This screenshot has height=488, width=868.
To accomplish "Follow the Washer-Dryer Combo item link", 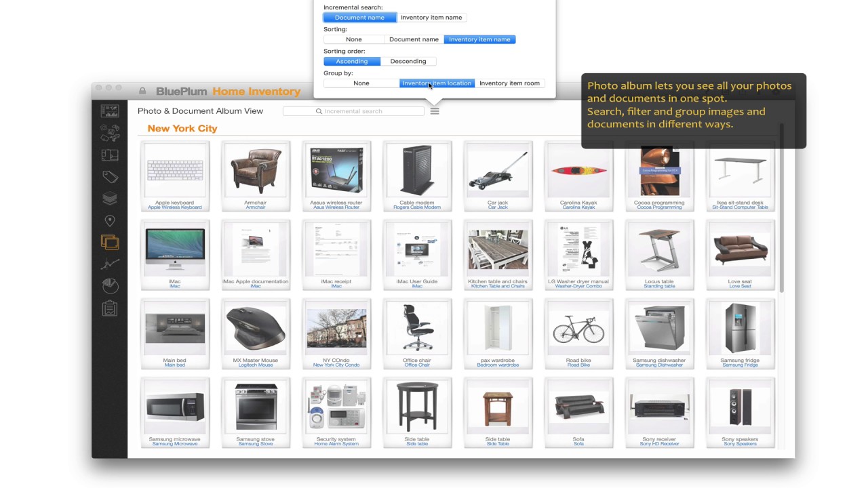I will 578,286.
